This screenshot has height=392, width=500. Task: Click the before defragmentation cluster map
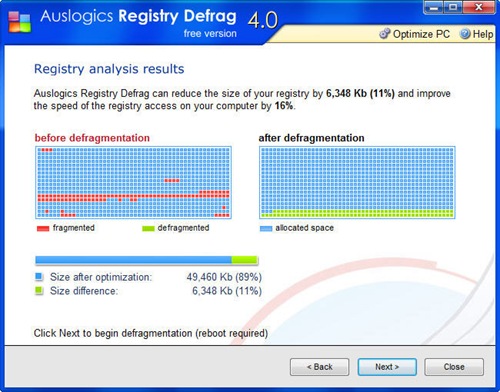[133, 182]
